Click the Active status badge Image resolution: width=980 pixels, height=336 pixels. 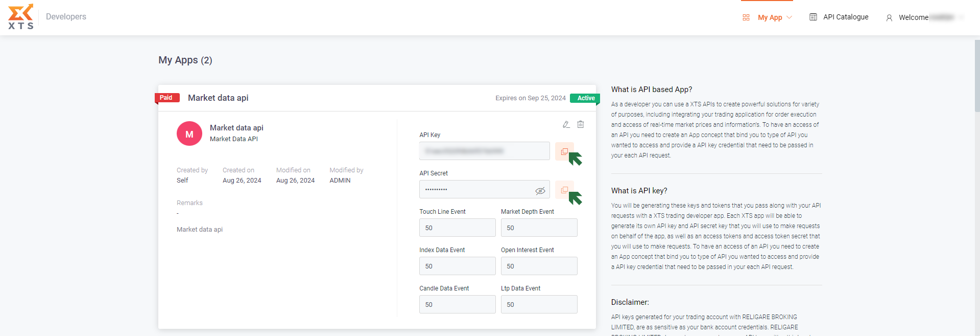[585, 98]
